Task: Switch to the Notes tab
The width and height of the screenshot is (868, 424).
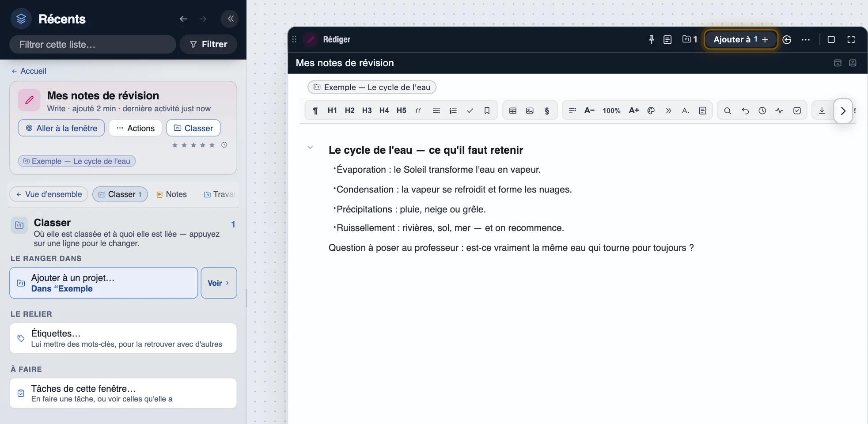Action: (x=172, y=194)
